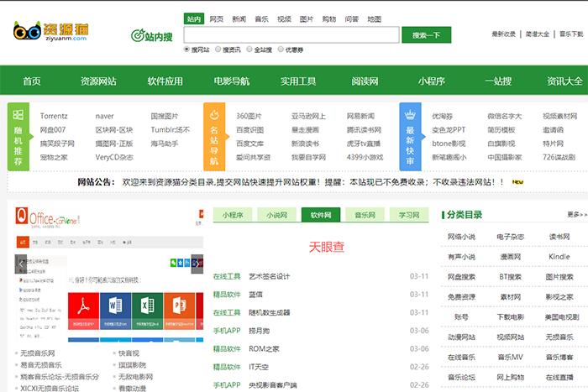Open 阅读网 in main navigation
The height and width of the screenshot is (392, 588).
365,81
